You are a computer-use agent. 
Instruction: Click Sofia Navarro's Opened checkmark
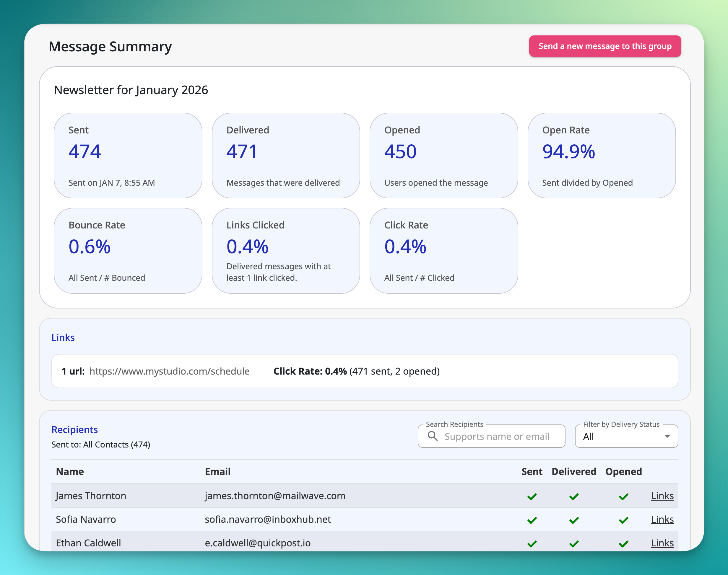click(623, 520)
